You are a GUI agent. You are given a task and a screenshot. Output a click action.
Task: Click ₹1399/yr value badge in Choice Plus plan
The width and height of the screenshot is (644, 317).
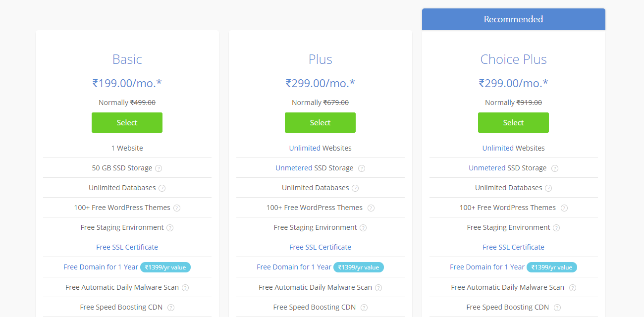(x=552, y=267)
